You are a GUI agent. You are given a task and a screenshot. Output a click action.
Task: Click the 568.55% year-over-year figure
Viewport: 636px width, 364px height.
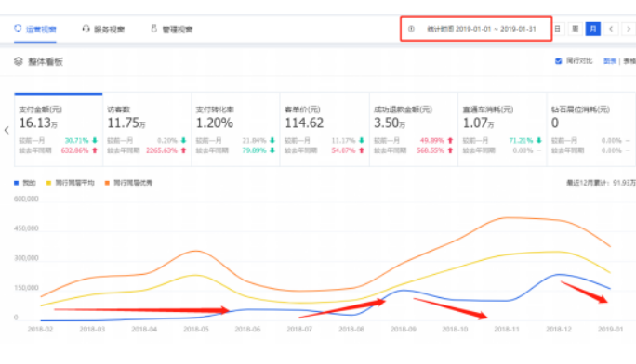(431, 150)
